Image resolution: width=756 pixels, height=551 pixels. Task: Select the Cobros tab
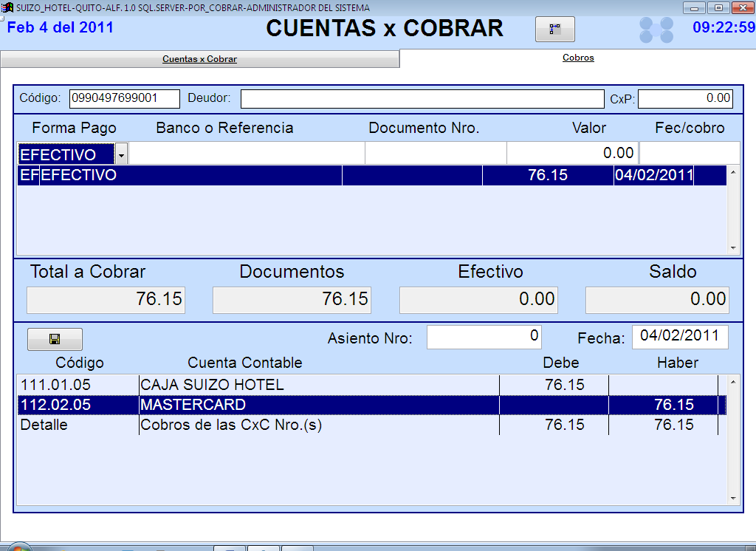click(577, 58)
